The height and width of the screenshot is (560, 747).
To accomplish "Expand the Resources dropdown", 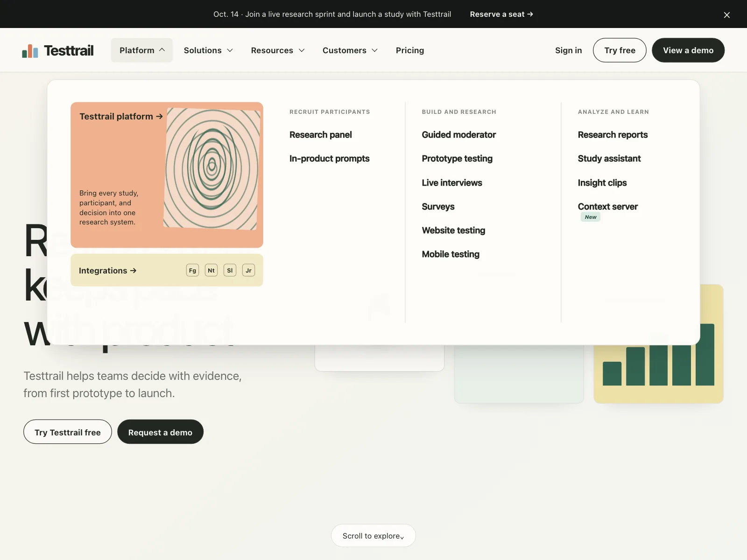I will 278,50.
